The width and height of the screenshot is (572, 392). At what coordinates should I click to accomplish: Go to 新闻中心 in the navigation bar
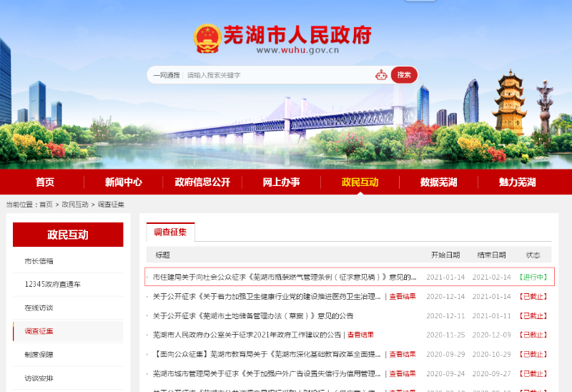point(123,182)
